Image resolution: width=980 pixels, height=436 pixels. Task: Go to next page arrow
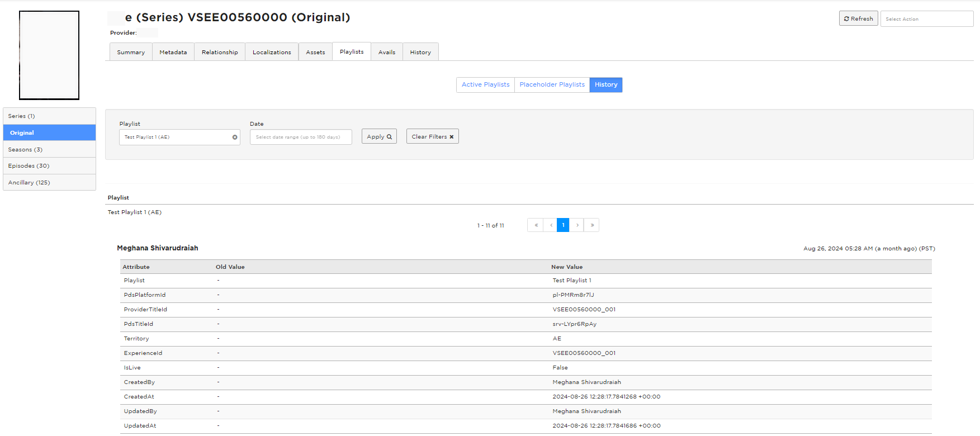577,225
